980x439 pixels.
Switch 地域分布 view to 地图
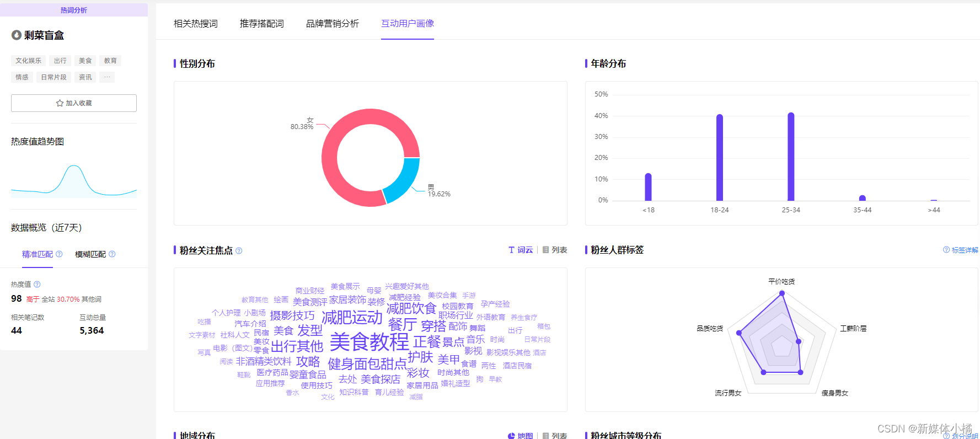pyautogui.click(x=521, y=436)
